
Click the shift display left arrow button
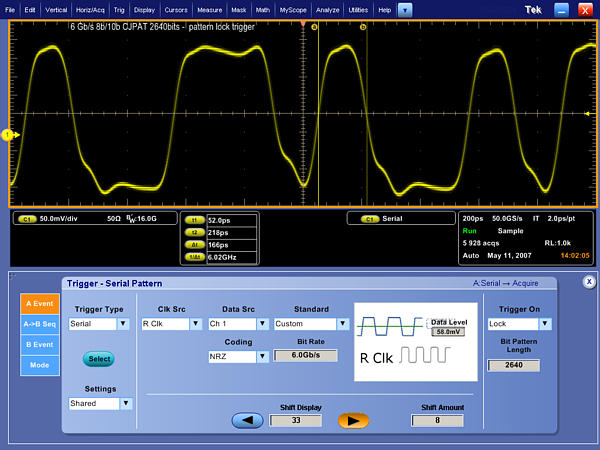[246, 420]
